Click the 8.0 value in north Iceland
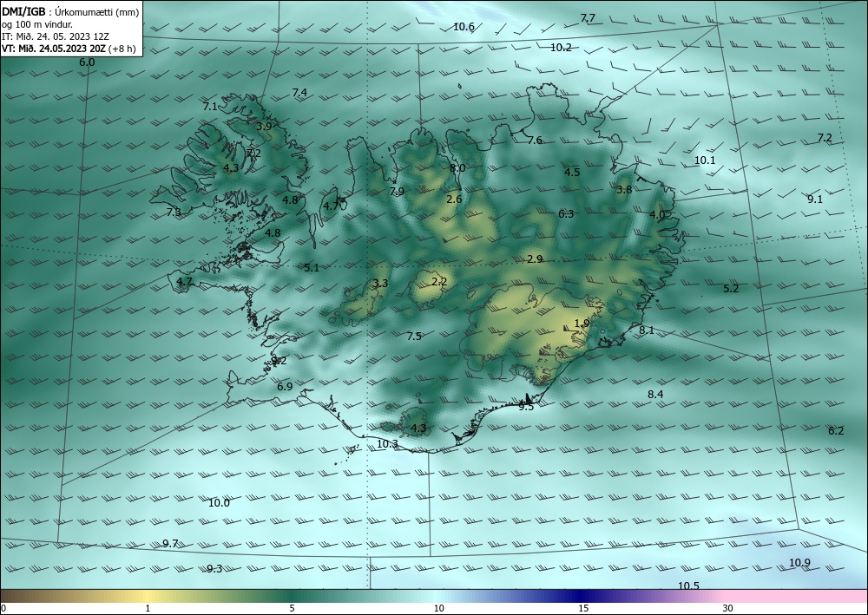This screenshot has width=868, height=615. (x=457, y=168)
